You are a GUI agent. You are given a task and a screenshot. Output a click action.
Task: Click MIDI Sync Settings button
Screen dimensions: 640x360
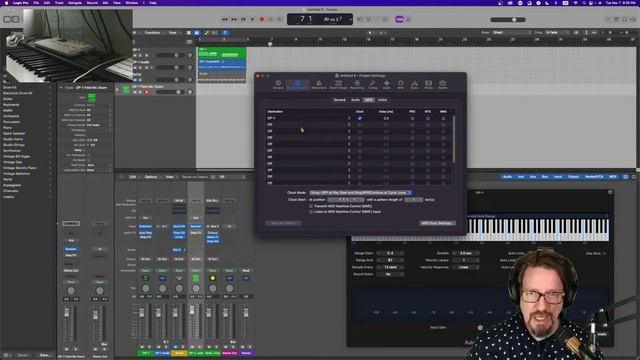(437, 223)
